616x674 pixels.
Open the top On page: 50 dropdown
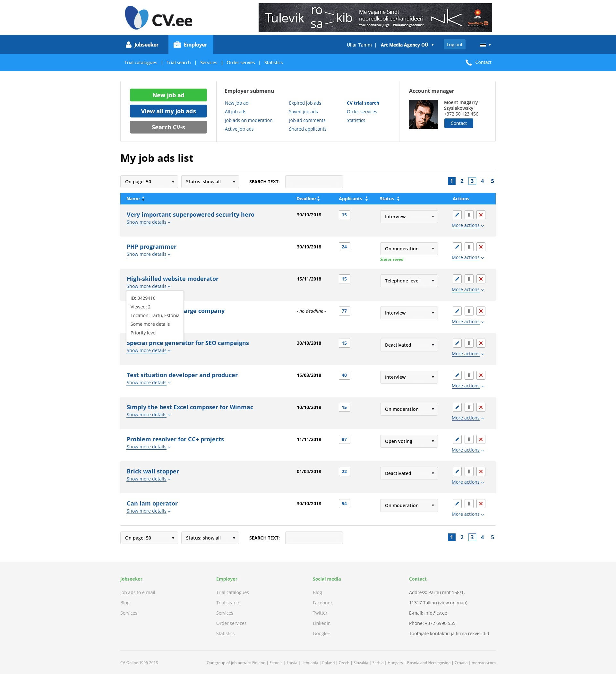click(149, 182)
